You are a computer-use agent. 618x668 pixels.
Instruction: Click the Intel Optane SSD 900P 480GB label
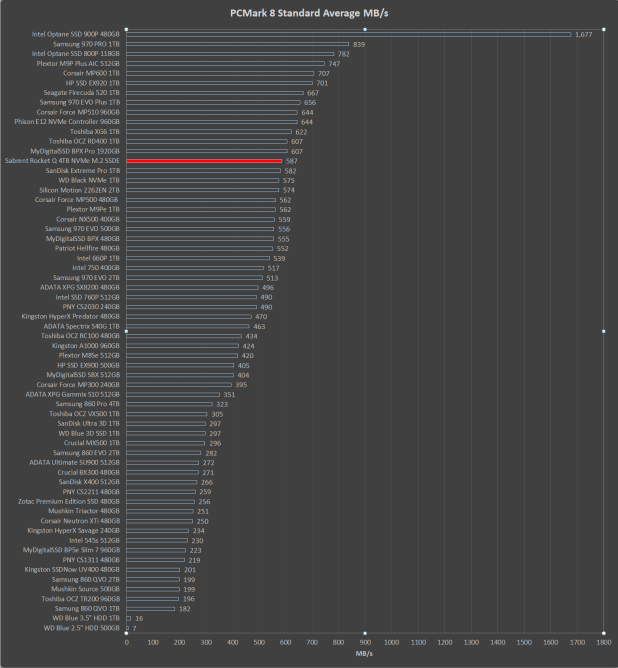click(x=75, y=34)
